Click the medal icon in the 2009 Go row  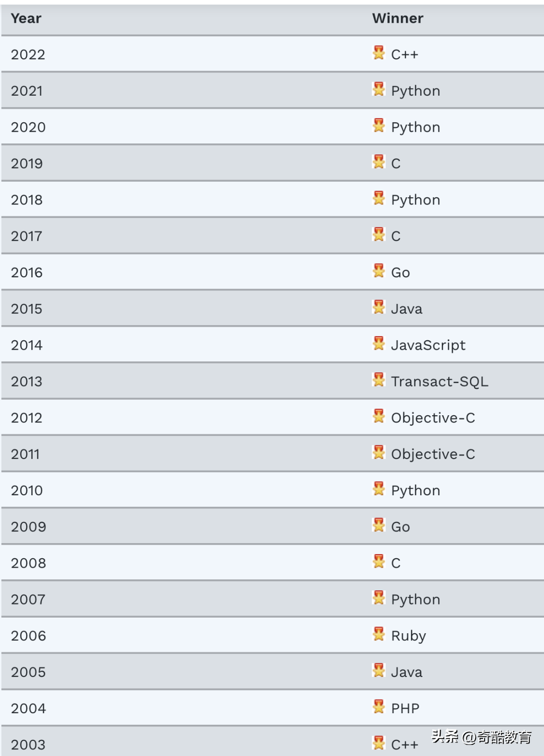379,525
